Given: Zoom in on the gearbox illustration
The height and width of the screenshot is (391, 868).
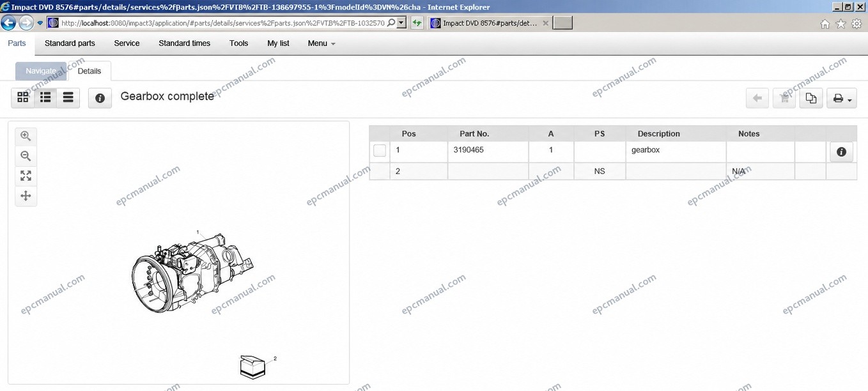Looking at the screenshot, I should click(x=26, y=136).
